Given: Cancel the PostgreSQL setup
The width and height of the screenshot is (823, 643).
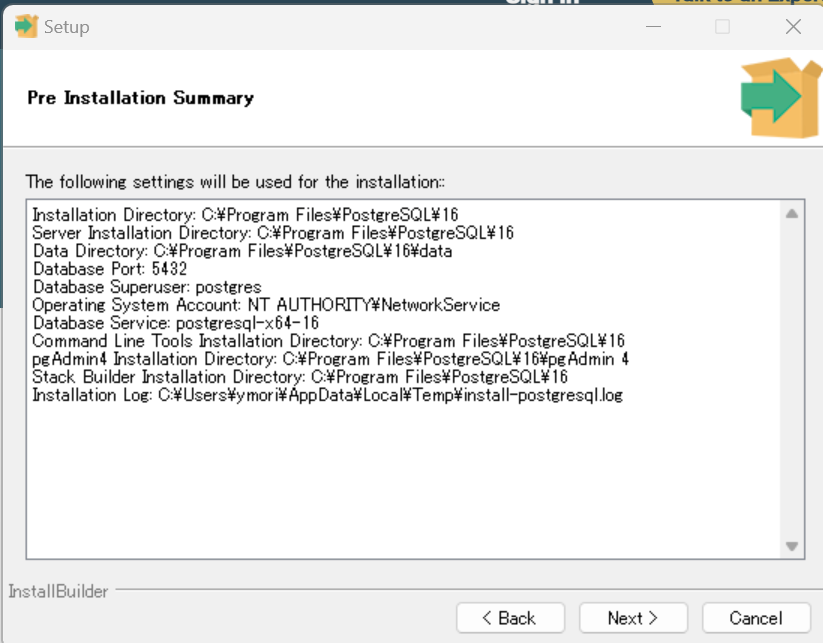Looking at the screenshot, I should click(x=756, y=618).
